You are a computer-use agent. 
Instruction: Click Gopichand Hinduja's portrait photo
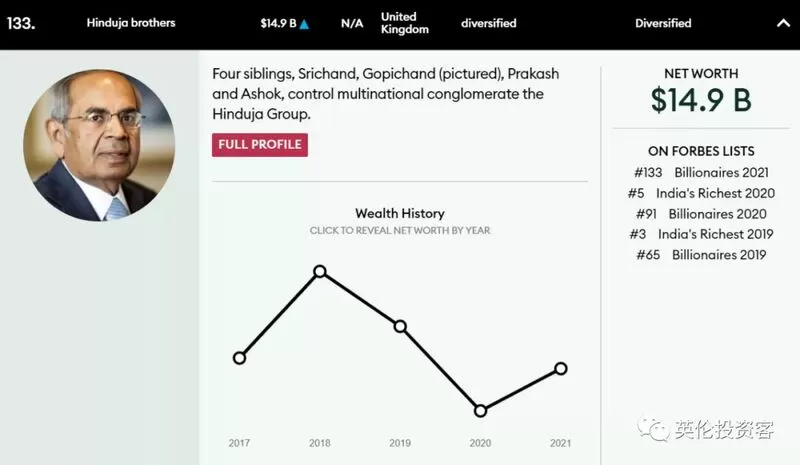[99, 145]
